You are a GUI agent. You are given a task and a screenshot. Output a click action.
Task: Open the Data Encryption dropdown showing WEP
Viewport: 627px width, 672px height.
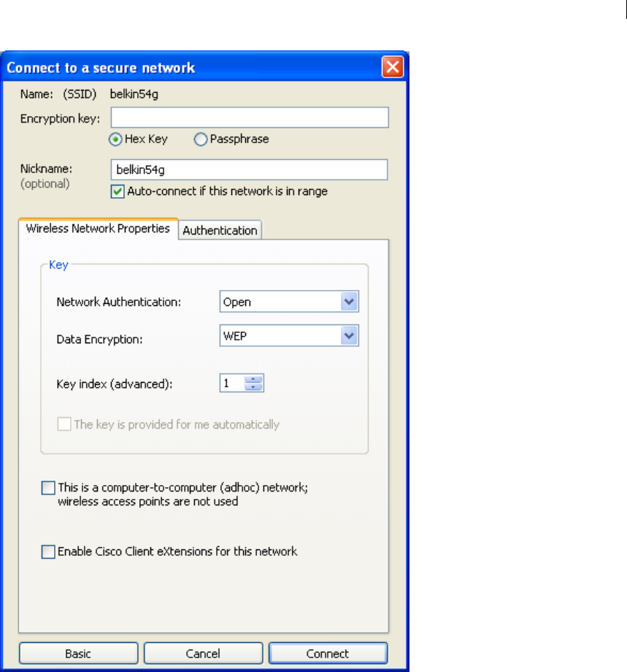pos(349,335)
